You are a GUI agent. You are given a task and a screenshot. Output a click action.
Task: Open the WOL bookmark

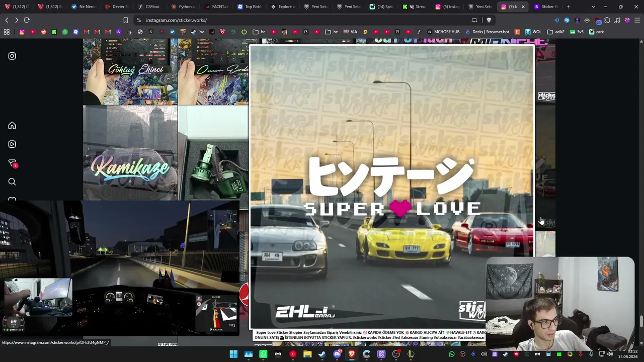533,32
